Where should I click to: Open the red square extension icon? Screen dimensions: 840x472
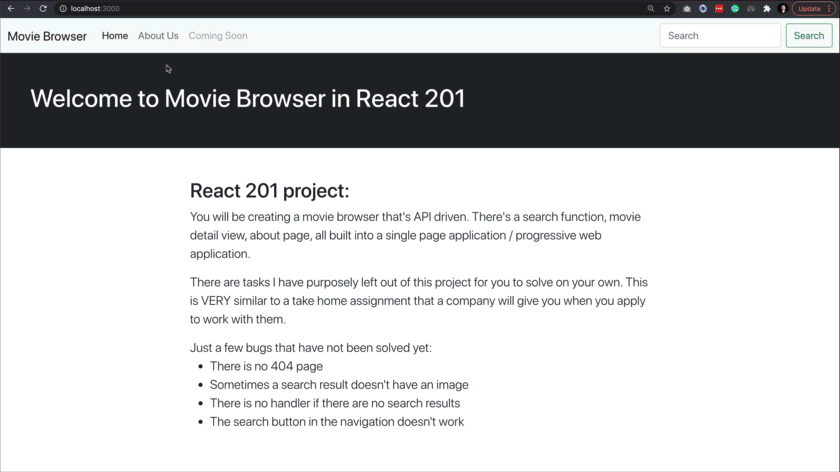(719, 9)
